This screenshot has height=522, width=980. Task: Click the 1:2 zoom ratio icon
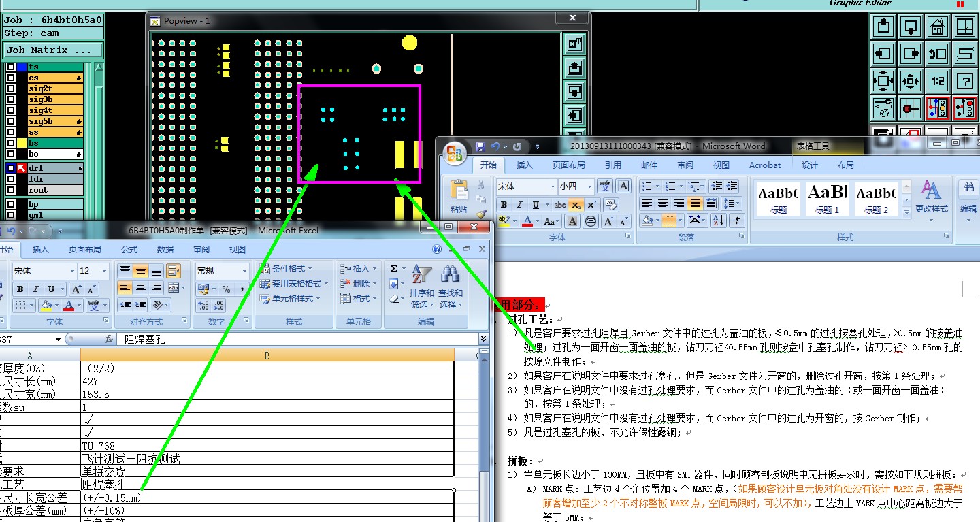(938, 81)
